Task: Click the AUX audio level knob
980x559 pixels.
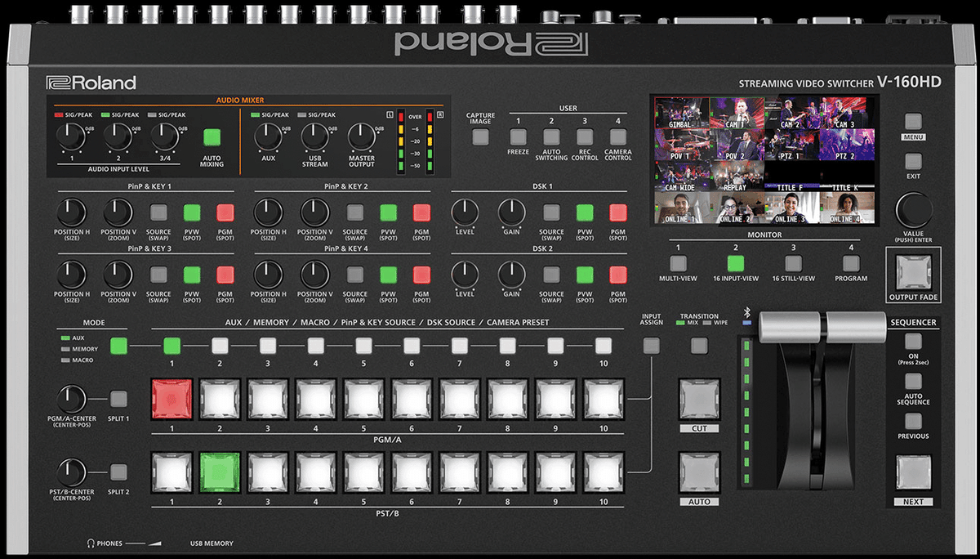Action: pos(267,137)
